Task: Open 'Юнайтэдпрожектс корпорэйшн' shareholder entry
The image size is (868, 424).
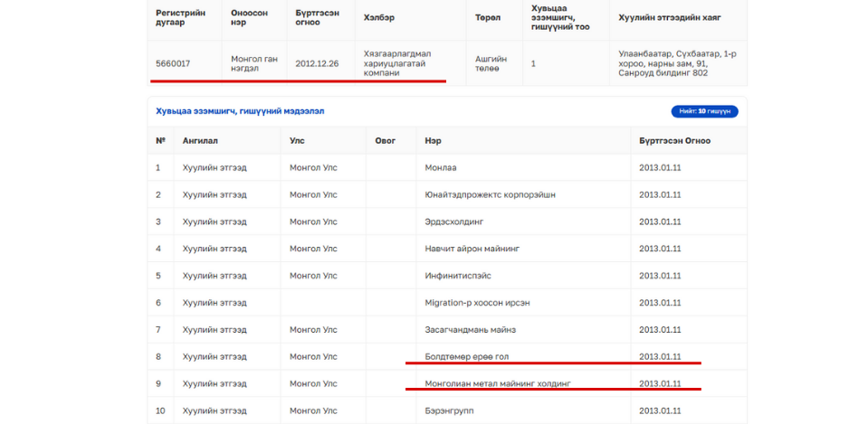Action: tap(490, 194)
